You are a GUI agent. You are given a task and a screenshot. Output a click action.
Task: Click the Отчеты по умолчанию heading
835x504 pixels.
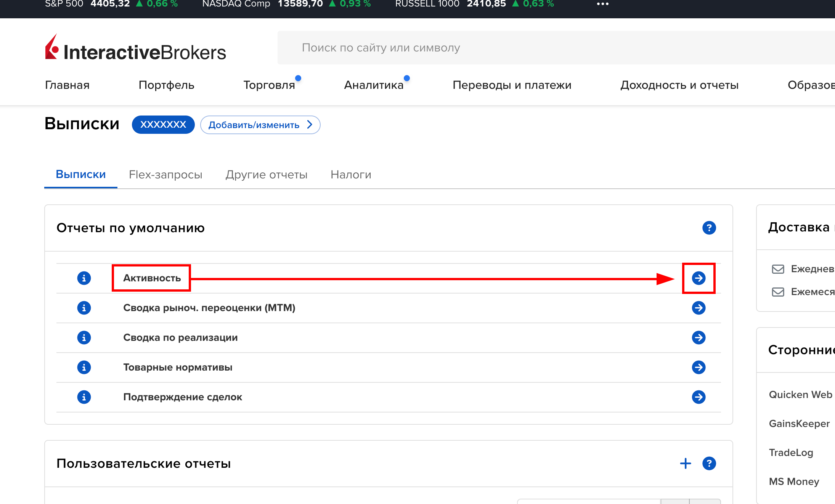pyautogui.click(x=130, y=228)
